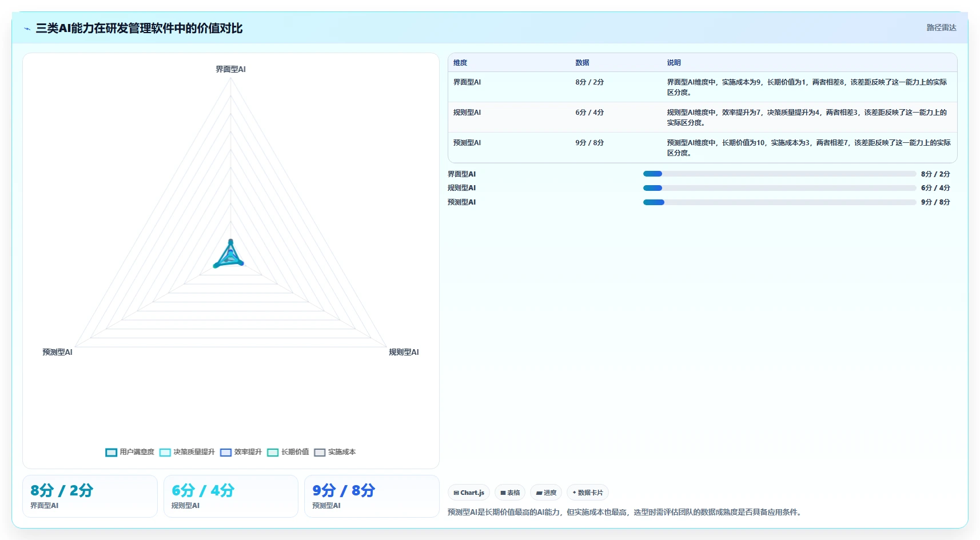The height and width of the screenshot is (540, 980).
Task: Click the 表格 tag
Action: pos(510,493)
